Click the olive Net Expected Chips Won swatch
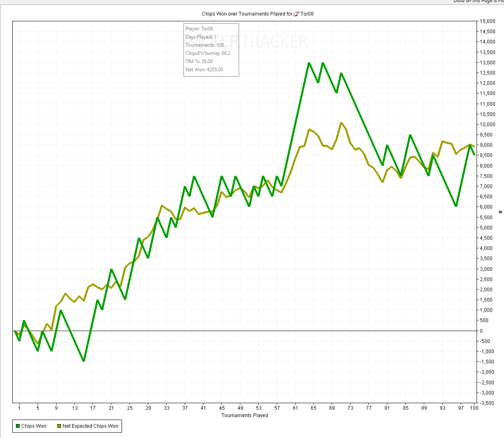Viewport: 504px width, 438px height. pyautogui.click(x=59, y=426)
